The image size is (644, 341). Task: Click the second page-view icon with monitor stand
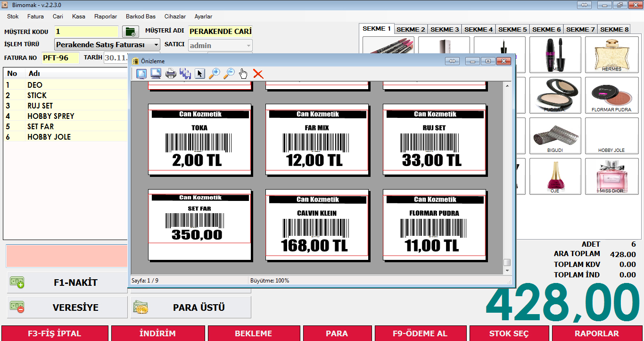coord(156,74)
